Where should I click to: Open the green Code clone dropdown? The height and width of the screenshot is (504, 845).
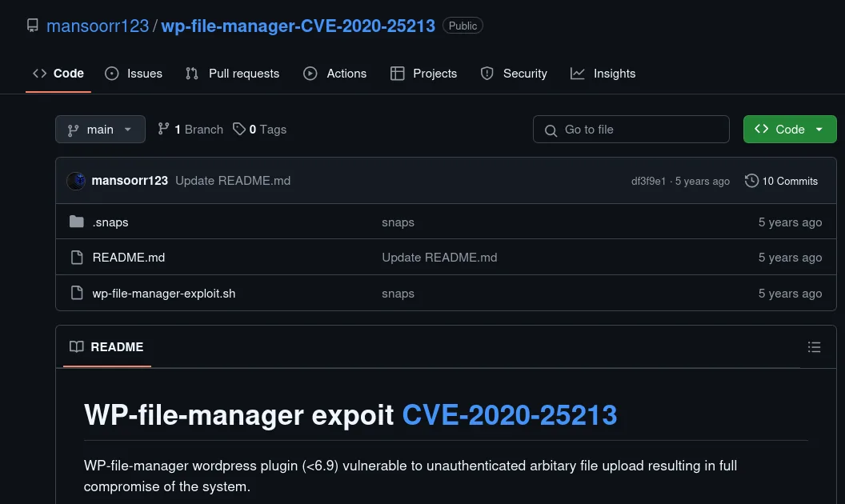[x=790, y=130]
